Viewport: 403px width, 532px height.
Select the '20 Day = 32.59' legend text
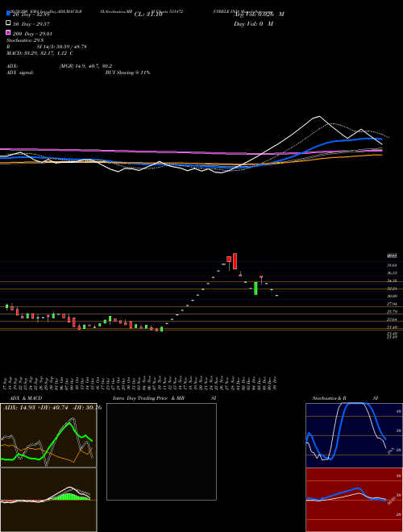31,15
